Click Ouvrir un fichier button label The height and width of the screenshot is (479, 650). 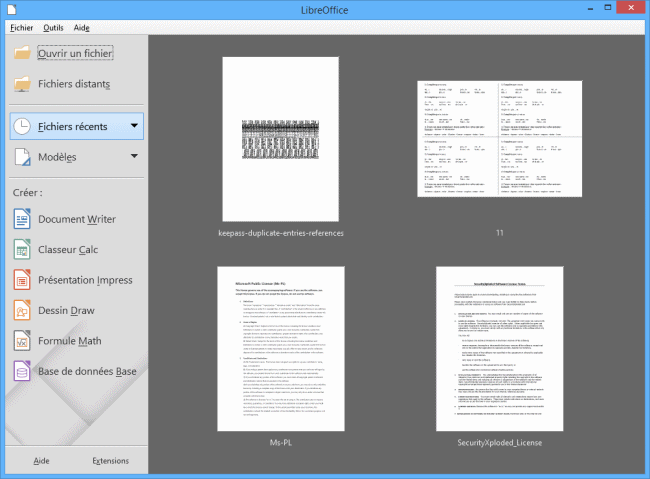(75, 53)
